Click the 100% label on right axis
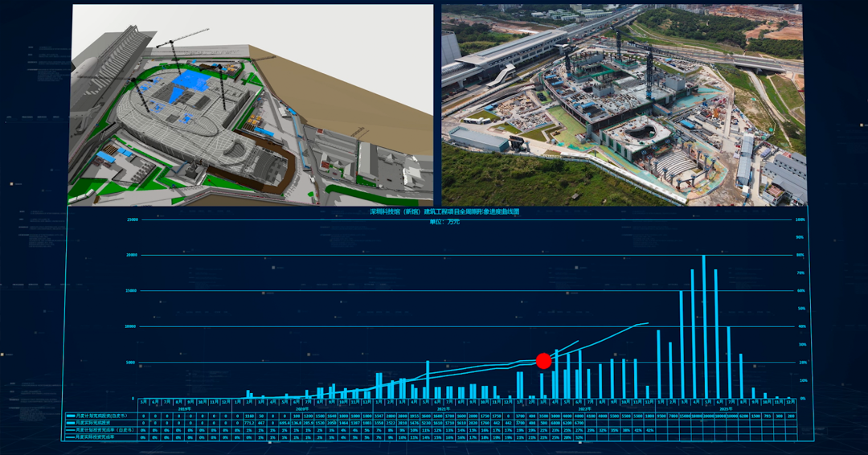 click(x=800, y=219)
